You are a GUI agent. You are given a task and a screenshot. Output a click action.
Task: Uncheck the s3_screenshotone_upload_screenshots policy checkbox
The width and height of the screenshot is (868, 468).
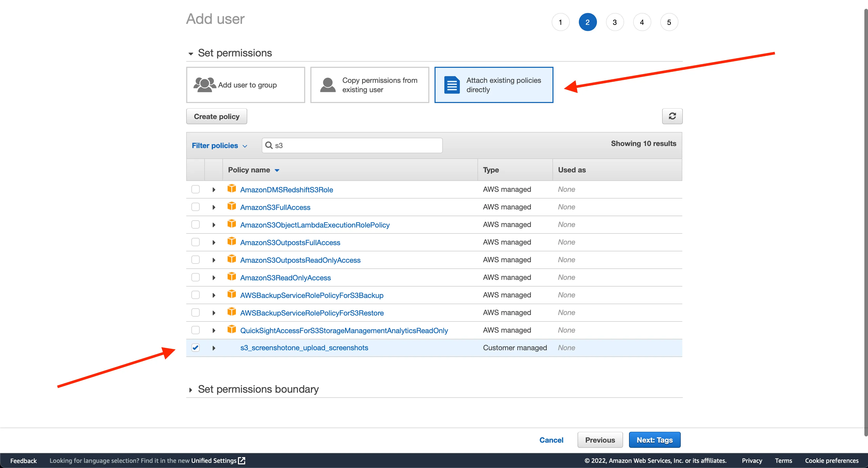pyautogui.click(x=196, y=348)
